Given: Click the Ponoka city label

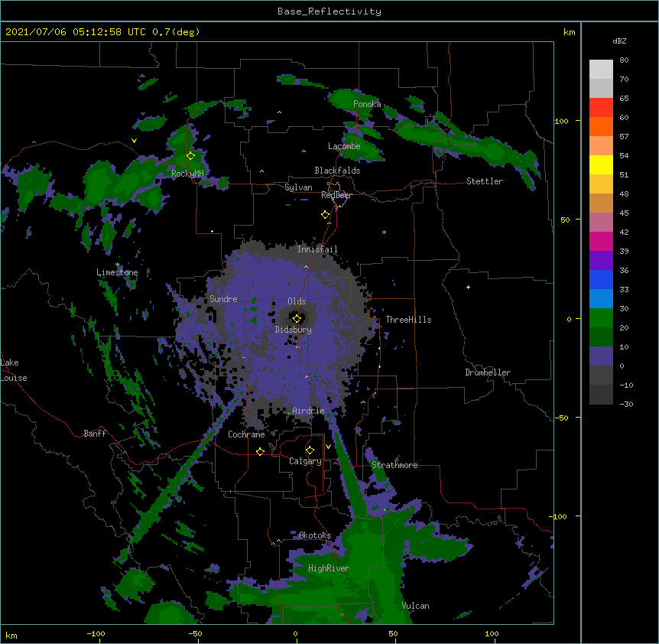Looking at the screenshot, I should pos(367,104).
